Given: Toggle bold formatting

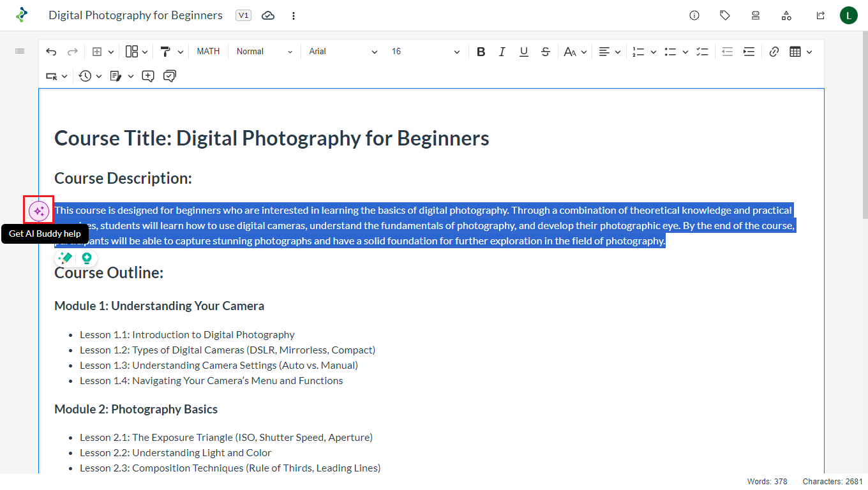Looking at the screenshot, I should pyautogui.click(x=481, y=52).
